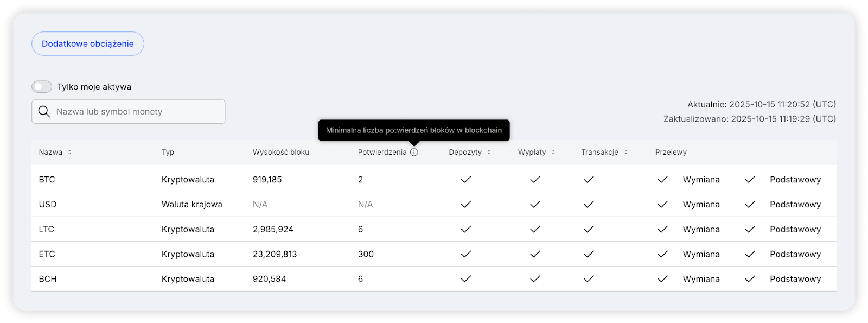Click BCH Podstawowy transfer checkmark

(x=750, y=279)
